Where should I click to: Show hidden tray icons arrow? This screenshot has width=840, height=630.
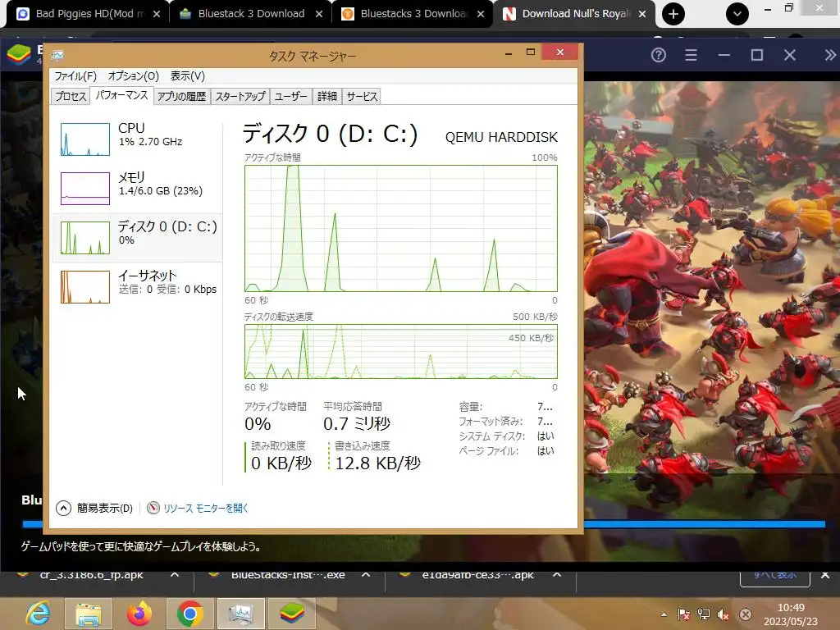(664, 614)
